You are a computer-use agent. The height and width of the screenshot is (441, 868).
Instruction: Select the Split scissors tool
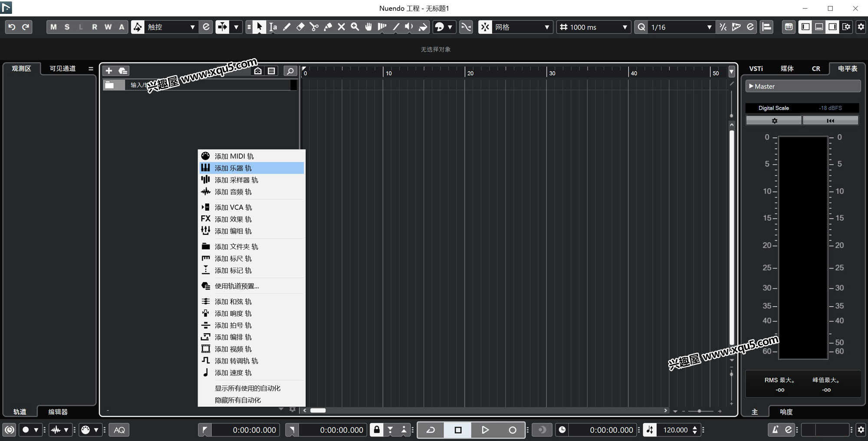[x=314, y=27]
